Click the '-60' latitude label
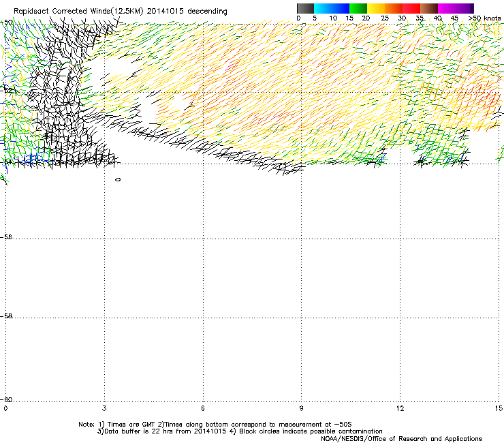 click(6, 399)
